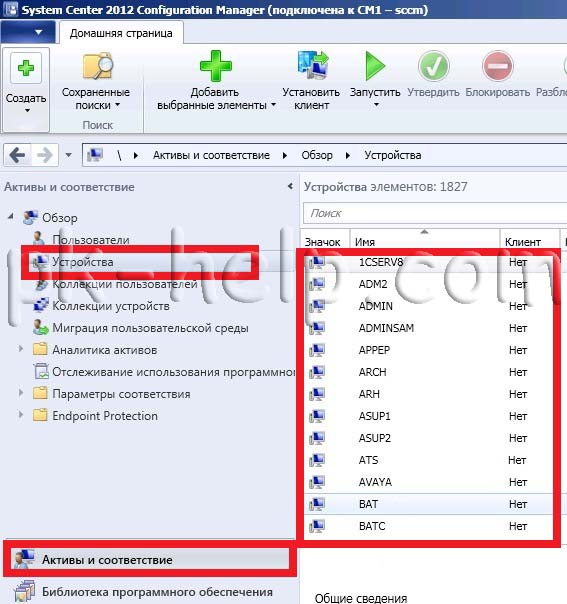
Task: Sort by the Значок column header
Action: coord(325,242)
